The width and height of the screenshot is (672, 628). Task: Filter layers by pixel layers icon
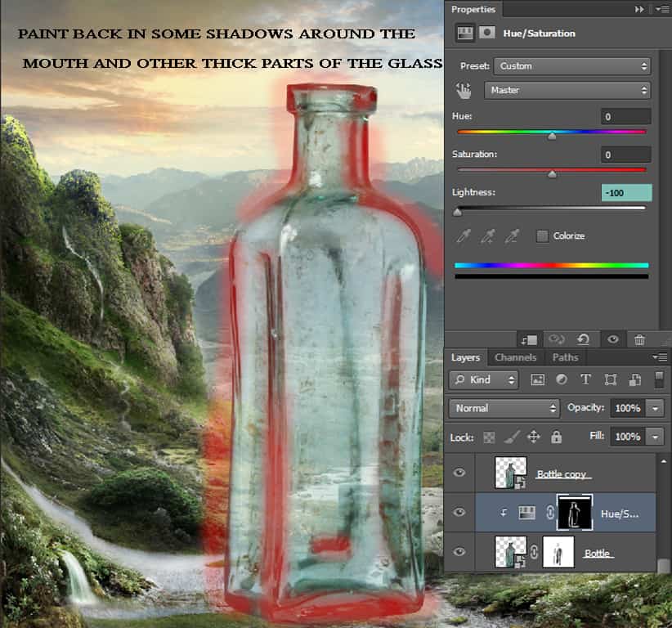coord(537,379)
